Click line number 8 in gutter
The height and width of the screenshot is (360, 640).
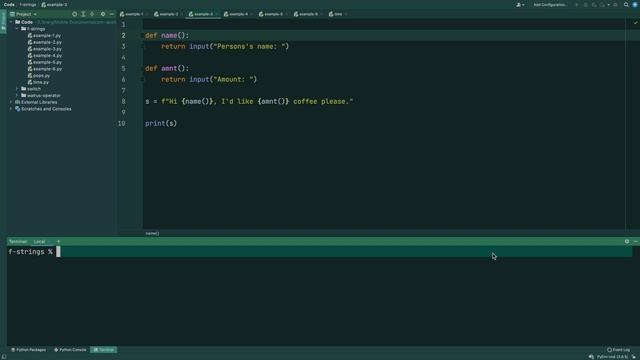[x=123, y=101]
